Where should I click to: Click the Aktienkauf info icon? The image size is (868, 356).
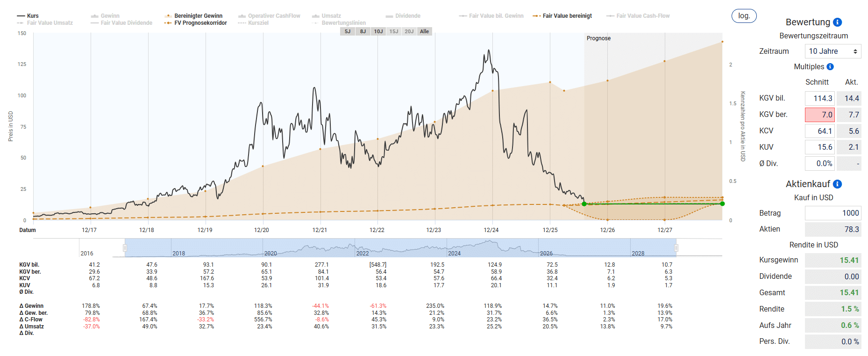(838, 184)
